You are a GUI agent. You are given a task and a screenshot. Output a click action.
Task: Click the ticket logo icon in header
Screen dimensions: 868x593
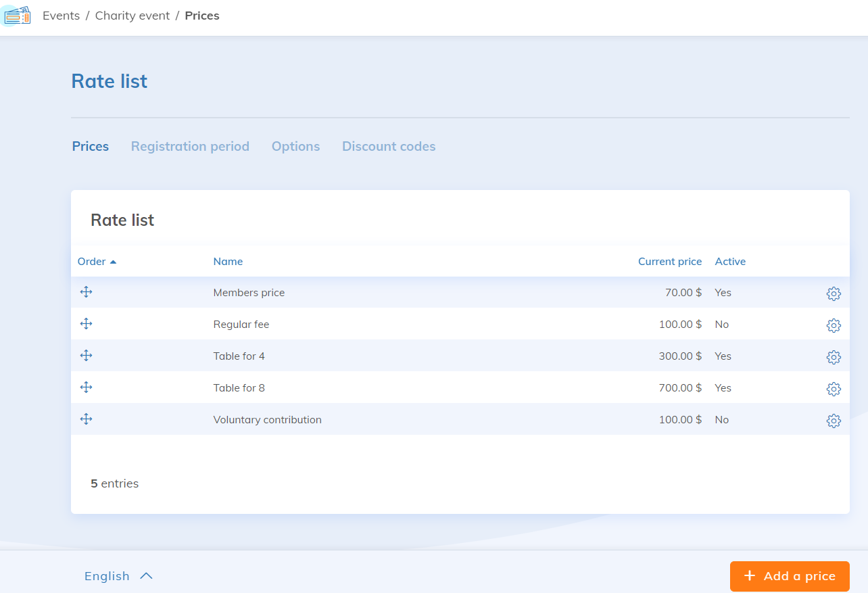click(x=17, y=16)
